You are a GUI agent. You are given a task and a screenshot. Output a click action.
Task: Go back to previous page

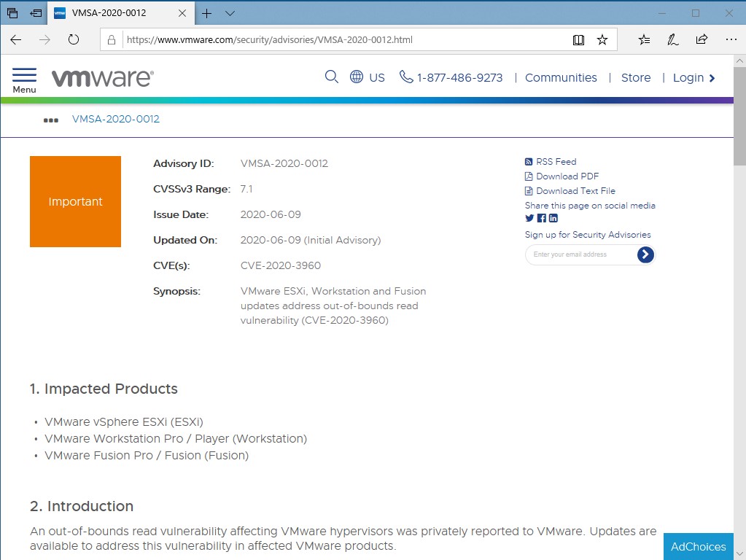(16, 39)
